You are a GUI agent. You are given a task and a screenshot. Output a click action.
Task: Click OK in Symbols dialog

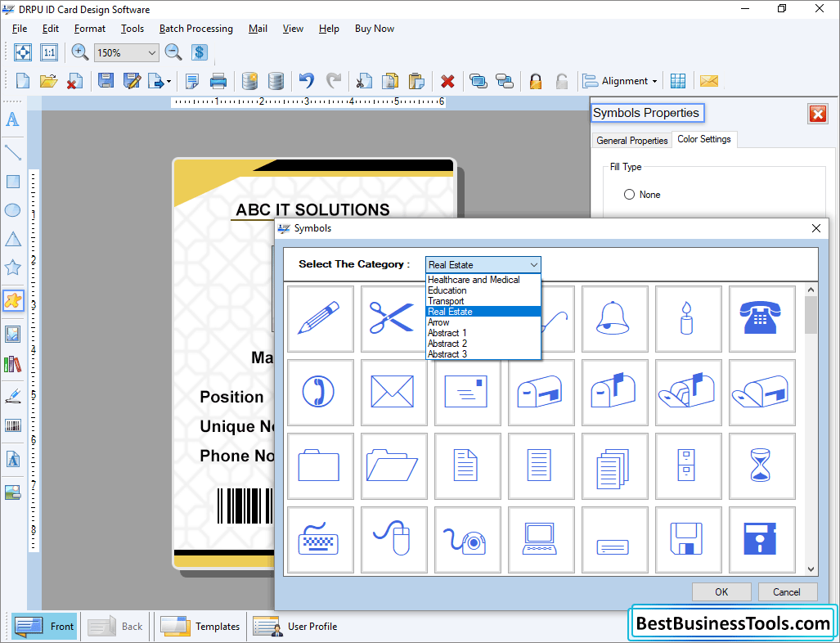tap(721, 591)
